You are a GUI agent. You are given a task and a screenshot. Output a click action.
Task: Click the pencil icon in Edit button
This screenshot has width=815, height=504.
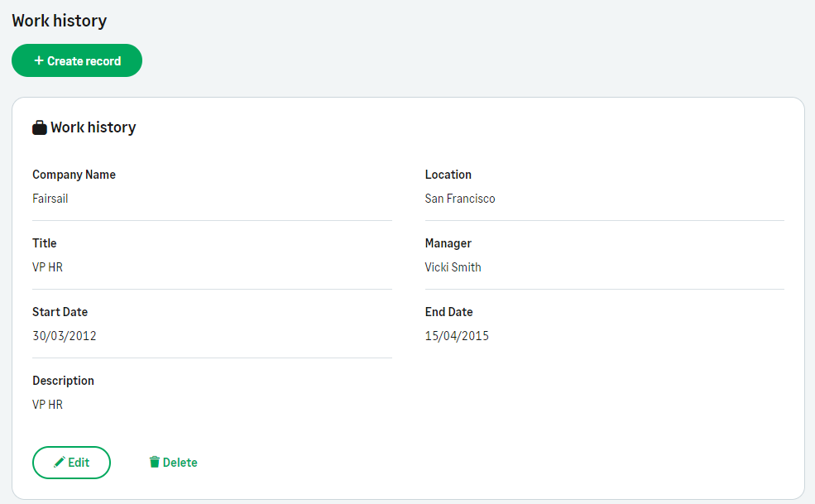(x=59, y=463)
